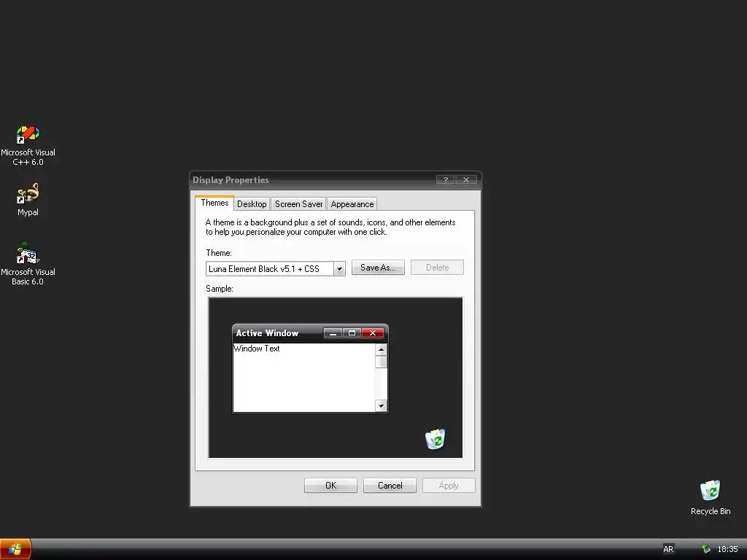747x560 pixels.
Task: Click the sample scrollbar down arrow
Action: pos(381,405)
